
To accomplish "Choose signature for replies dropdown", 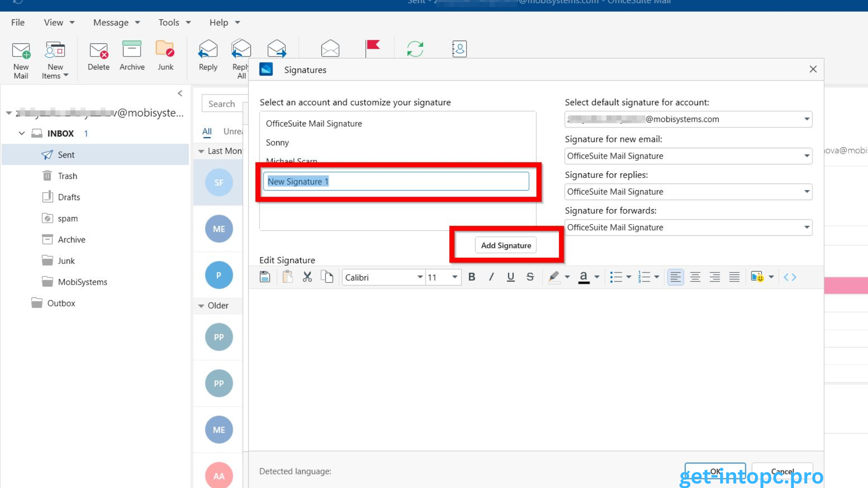I will click(x=688, y=192).
